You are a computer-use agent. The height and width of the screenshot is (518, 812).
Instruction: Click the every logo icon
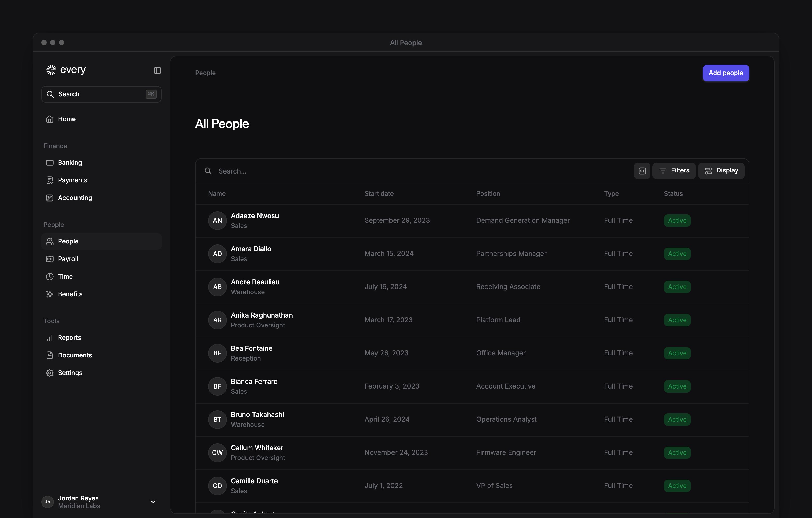click(x=51, y=70)
